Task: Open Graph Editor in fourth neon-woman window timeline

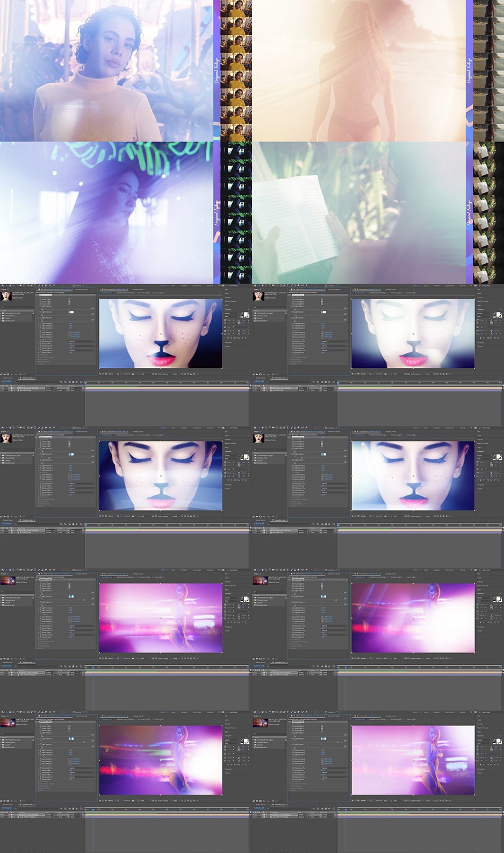Action: pos(333,808)
